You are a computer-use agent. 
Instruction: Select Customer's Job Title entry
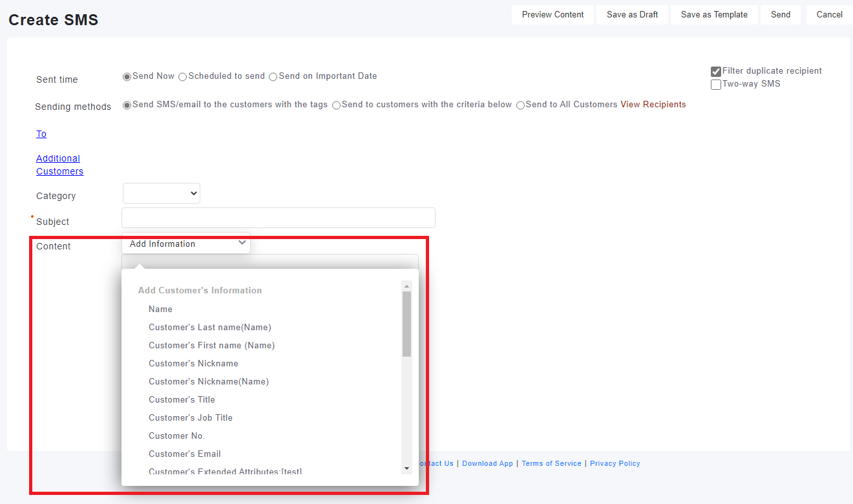[191, 418]
